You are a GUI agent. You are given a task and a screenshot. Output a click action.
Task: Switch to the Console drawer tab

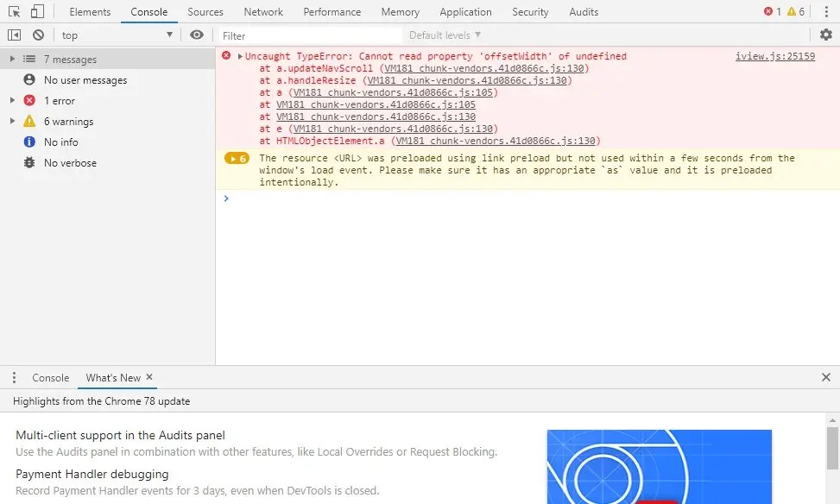50,377
